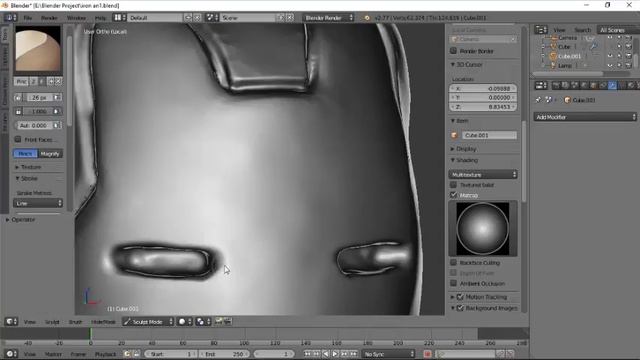Image resolution: width=640 pixels, height=360 pixels.
Task: Jump to the last frame
Action: pos(354,354)
